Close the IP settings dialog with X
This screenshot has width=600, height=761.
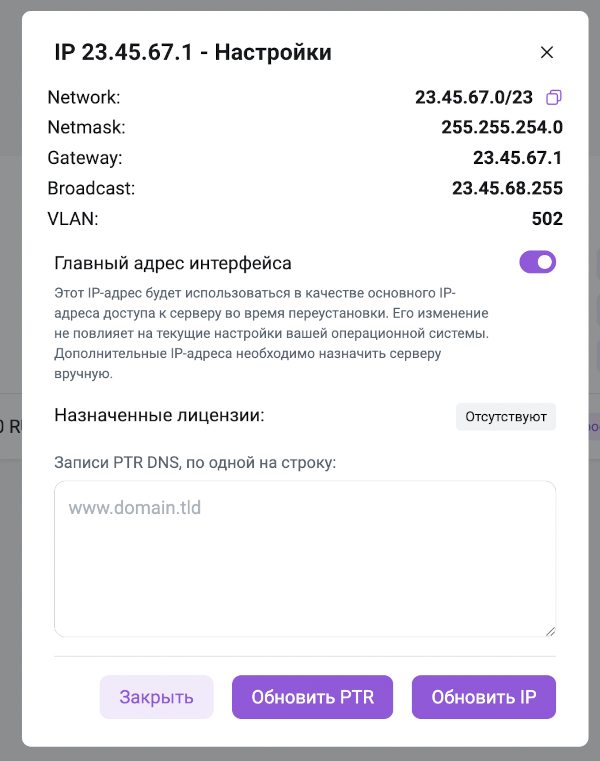[547, 52]
